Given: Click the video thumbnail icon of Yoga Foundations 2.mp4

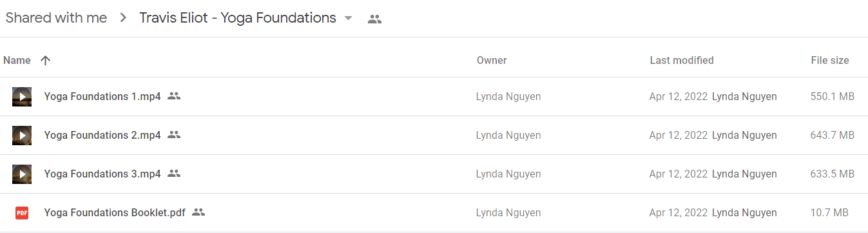Looking at the screenshot, I should tap(22, 136).
